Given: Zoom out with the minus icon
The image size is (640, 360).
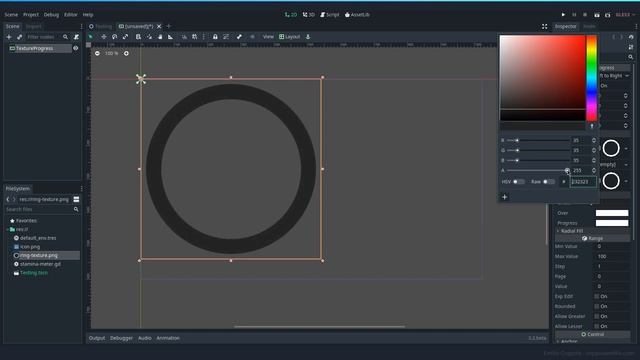Looking at the screenshot, I should pos(97,53).
